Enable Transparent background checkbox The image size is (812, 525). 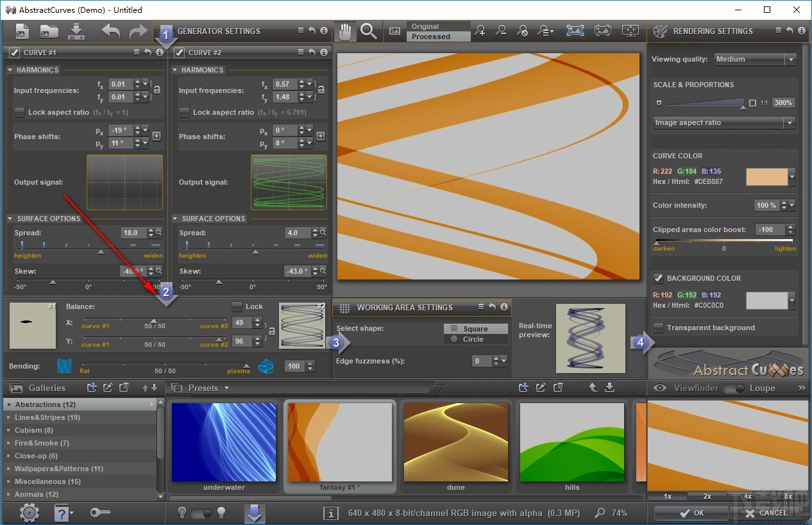(x=658, y=328)
